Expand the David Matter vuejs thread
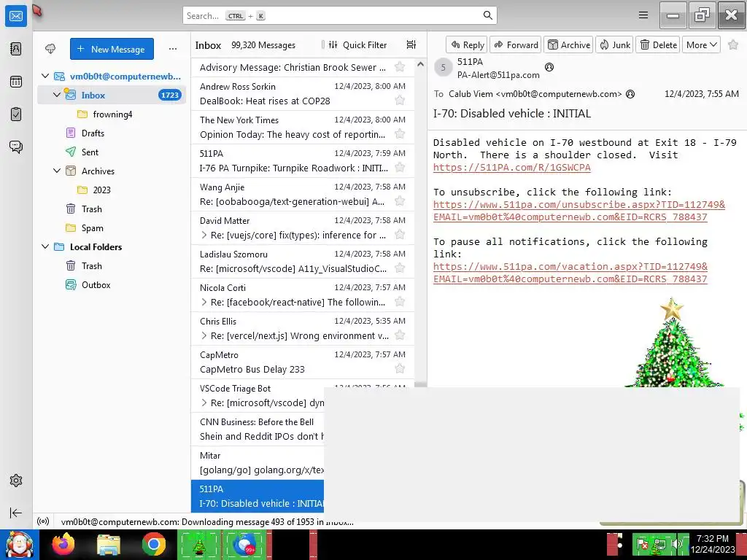 [x=204, y=236]
